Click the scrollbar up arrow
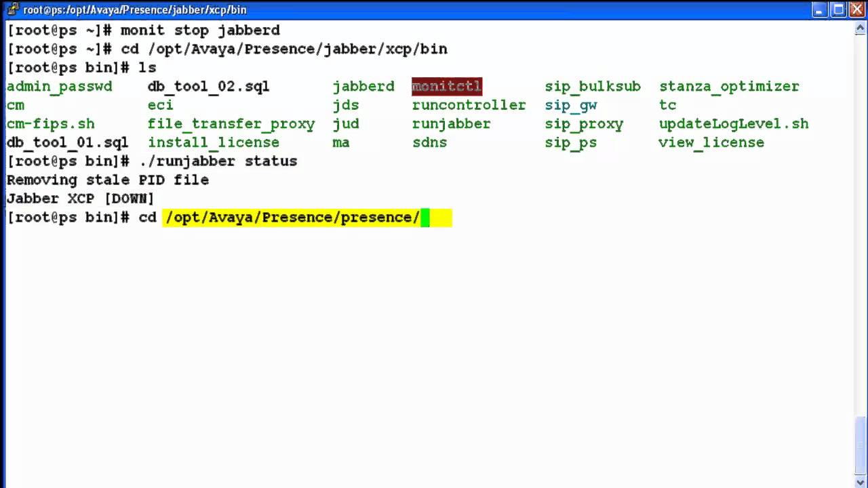 861,27
